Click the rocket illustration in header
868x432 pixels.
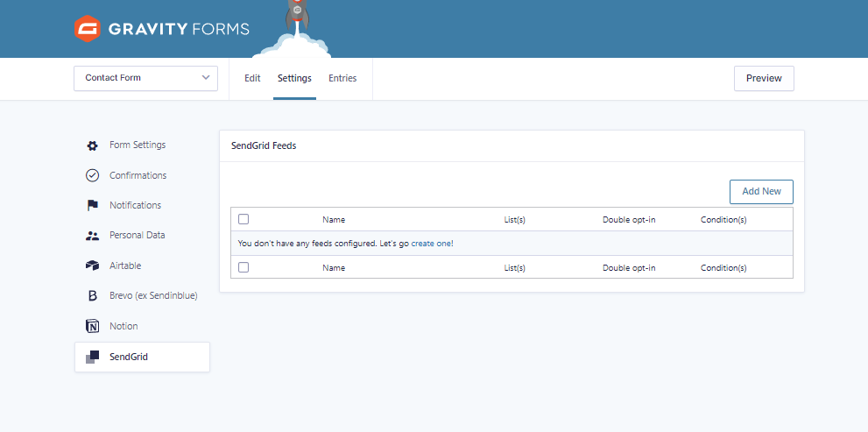[297, 14]
